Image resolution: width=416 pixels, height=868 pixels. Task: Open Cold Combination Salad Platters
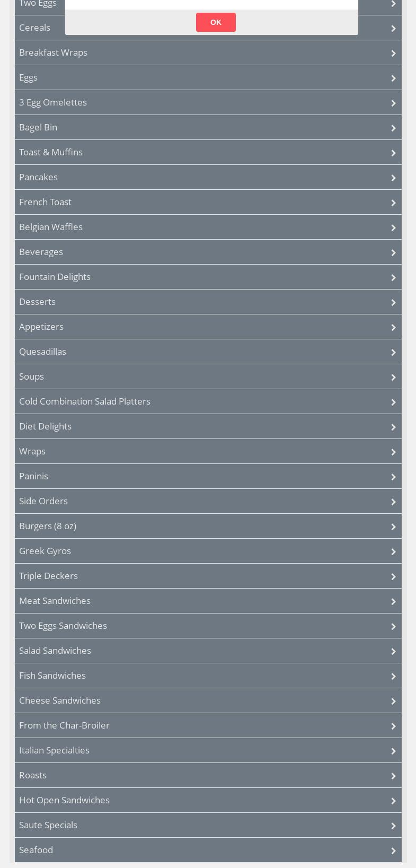[x=85, y=401]
